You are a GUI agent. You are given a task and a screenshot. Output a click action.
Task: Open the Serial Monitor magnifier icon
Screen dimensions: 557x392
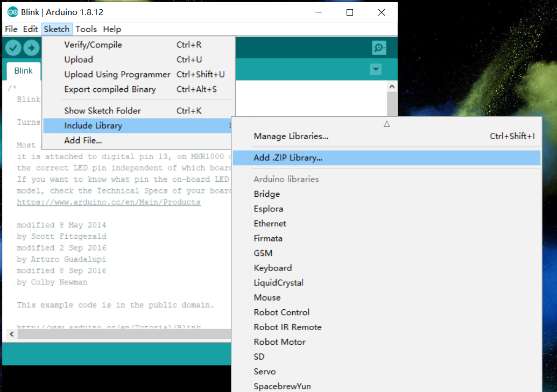(x=379, y=47)
